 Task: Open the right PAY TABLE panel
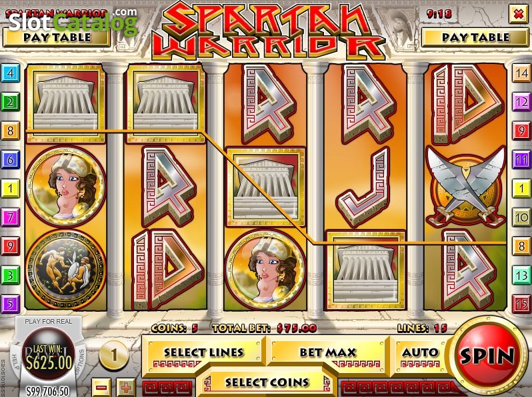(x=475, y=37)
